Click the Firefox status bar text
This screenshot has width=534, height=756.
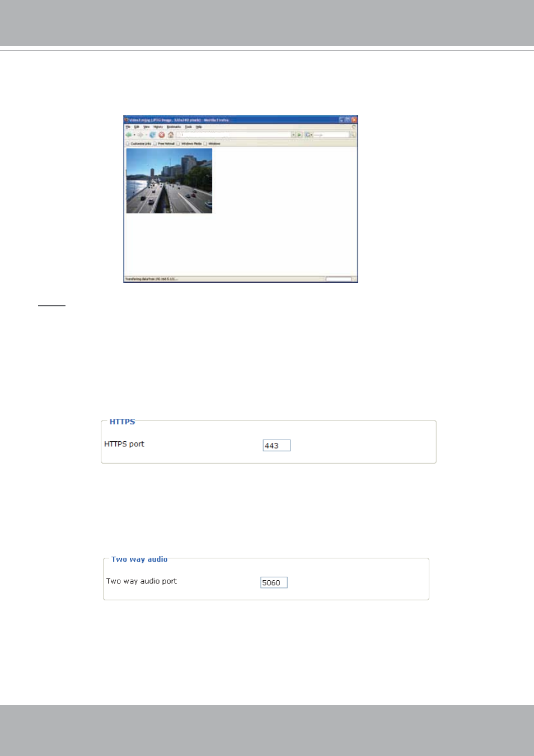click(x=151, y=279)
